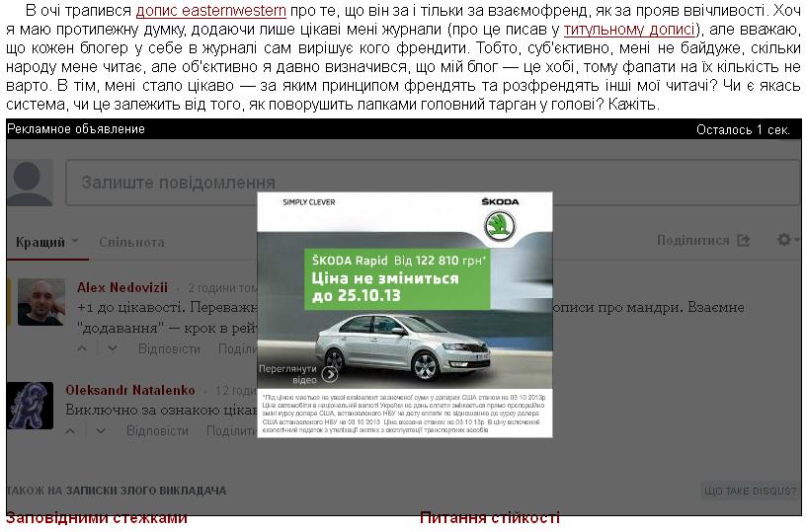Click Oleksandr Natalenko's avatar image
This screenshot has height=532, width=806.
31,405
